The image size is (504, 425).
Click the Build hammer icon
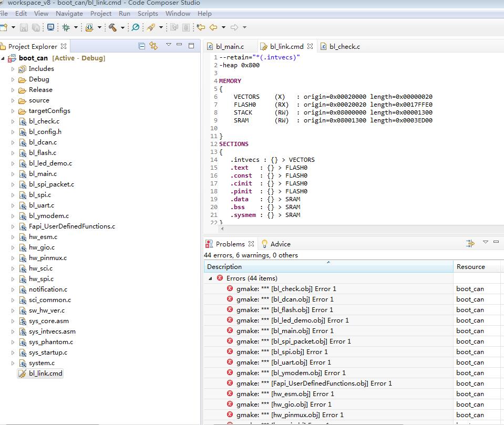112,27
